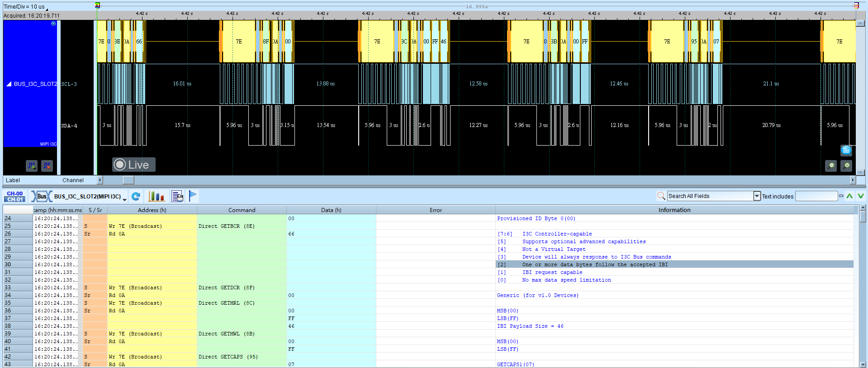Click the S / Sr column header

point(95,210)
